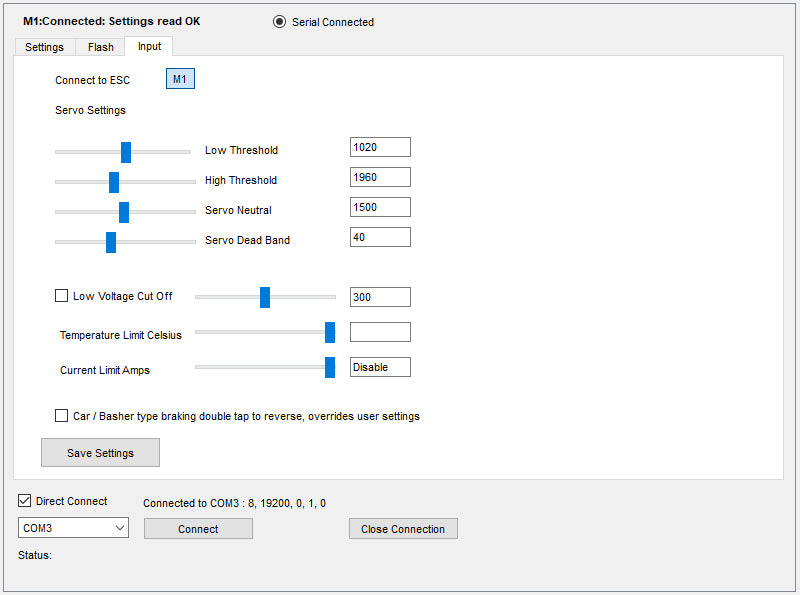The width and height of the screenshot is (800, 595).
Task: Expand the COM3 port dropdown
Action: coord(119,528)
